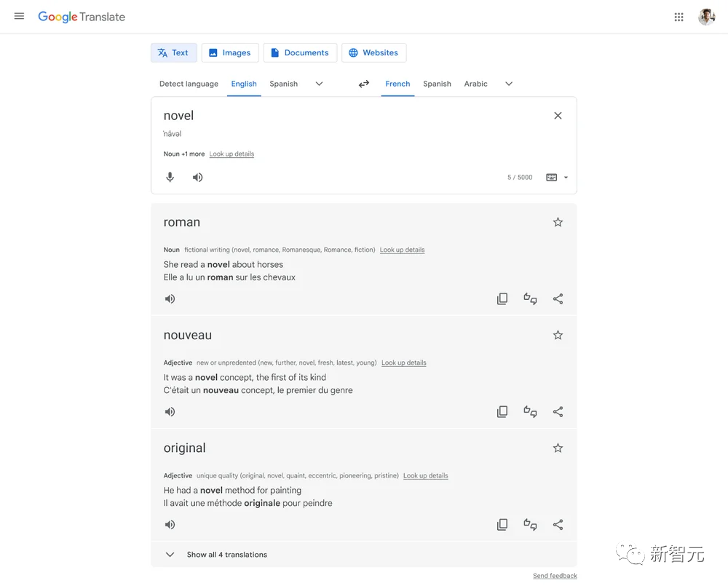
Task: Listen to the source word 'novel'
Action: pos(197,177)
